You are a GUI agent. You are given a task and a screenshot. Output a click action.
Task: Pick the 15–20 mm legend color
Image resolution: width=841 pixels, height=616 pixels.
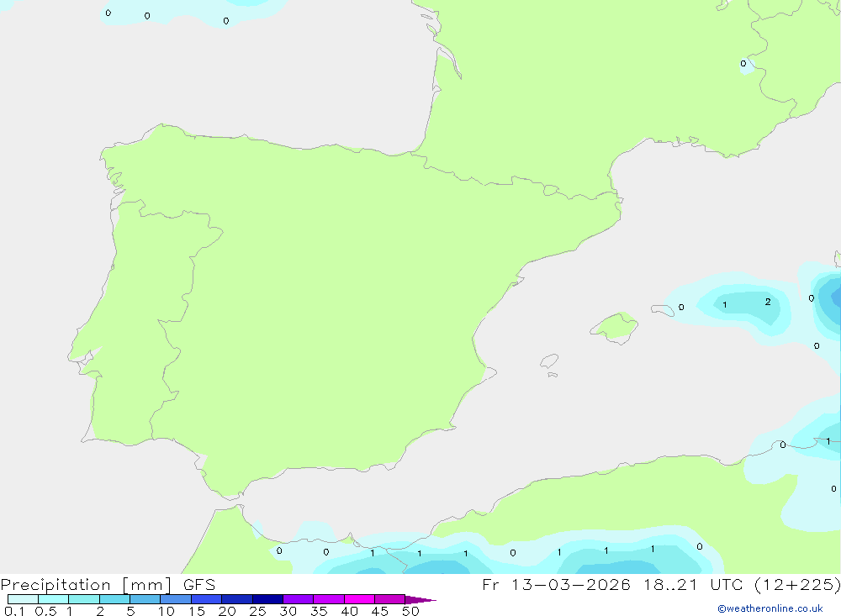pos(206,599)
